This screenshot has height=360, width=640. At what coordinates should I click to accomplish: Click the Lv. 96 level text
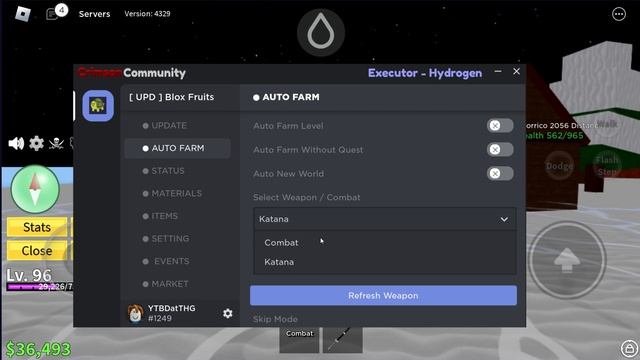tap(29, 275)
